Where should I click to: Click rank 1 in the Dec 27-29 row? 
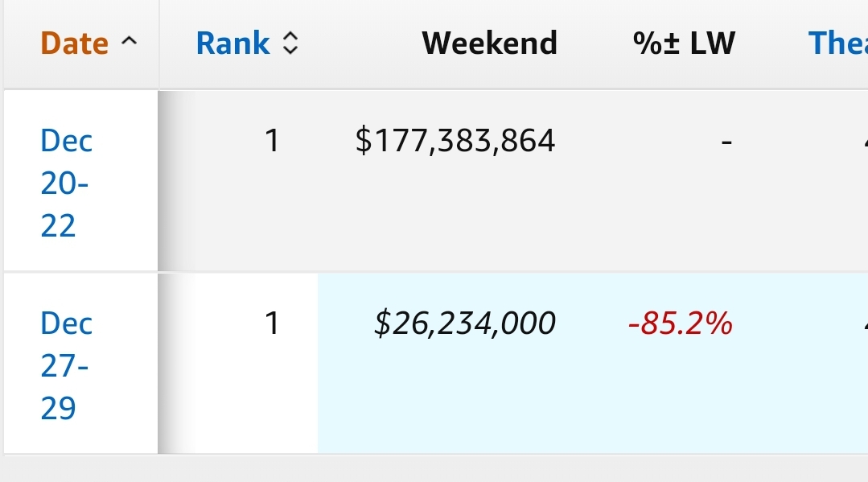pyautogui.click(x=272, y=323)
